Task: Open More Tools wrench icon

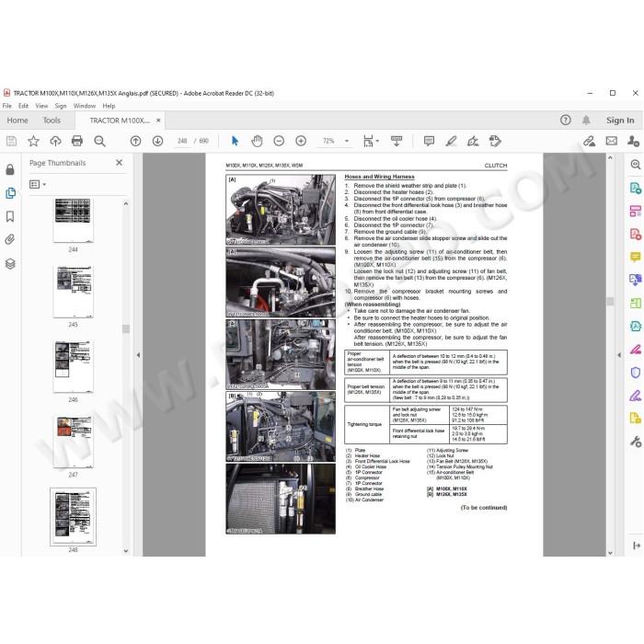Action: (636, 442)
